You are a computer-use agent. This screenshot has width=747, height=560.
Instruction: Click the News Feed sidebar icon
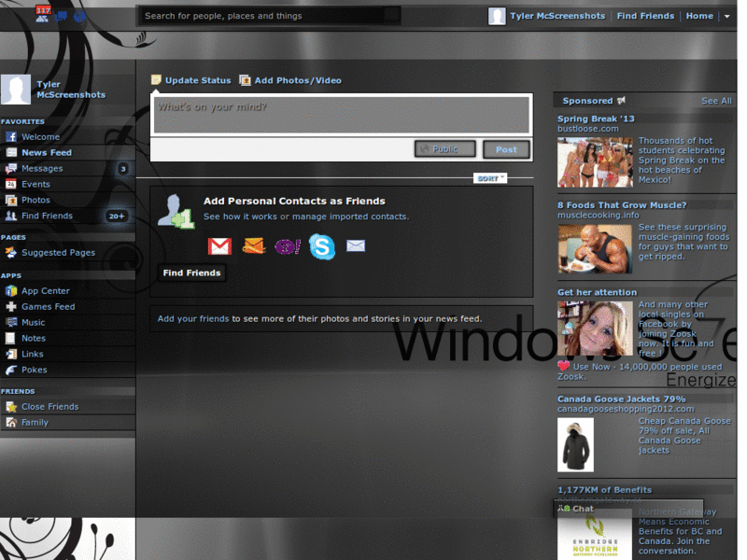point(11,153)
